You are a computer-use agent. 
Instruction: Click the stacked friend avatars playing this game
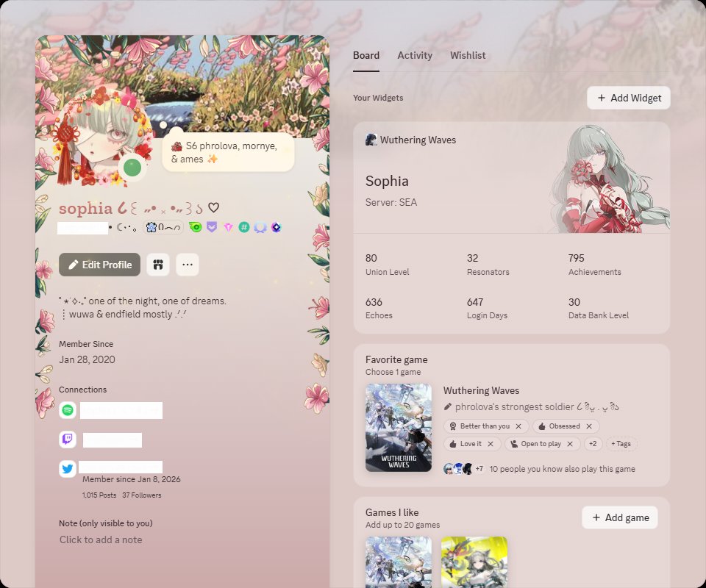(x=458, y=469)
